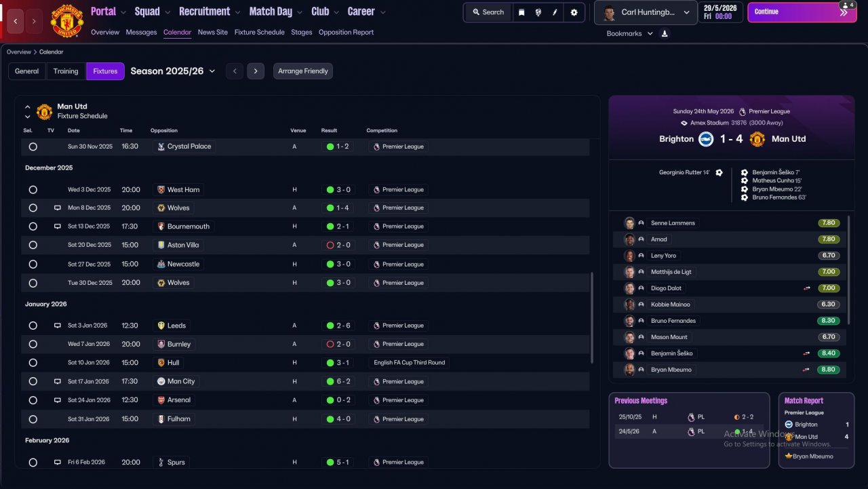Click the Fulham club crest icon
The image size is (868, 489).
coord(161,419)
